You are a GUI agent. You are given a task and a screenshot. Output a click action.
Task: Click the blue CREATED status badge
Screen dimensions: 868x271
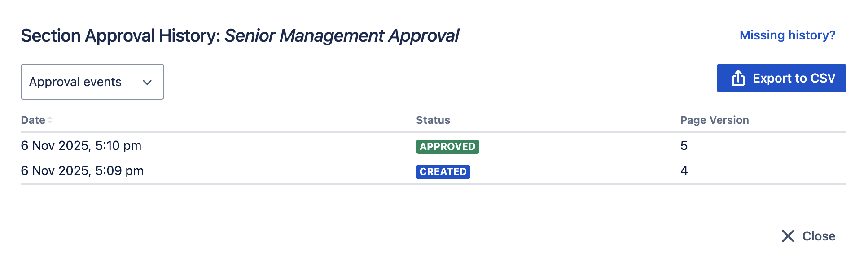(443, 171)
